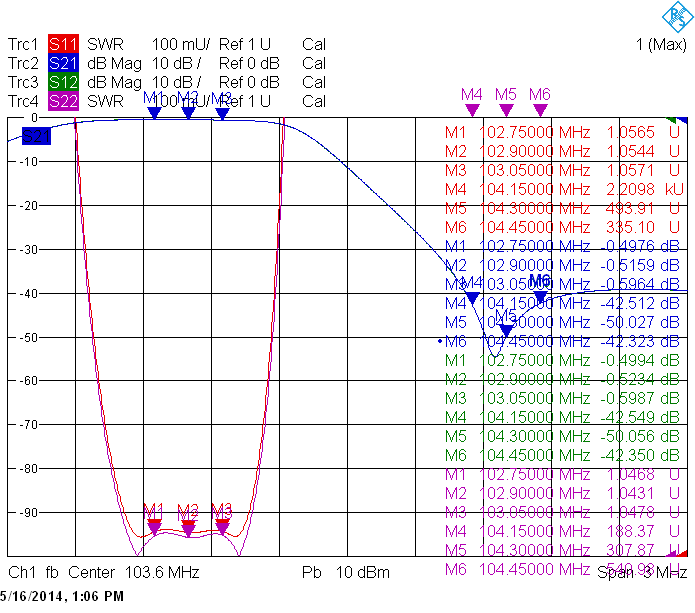Select the Center 103.6 MHz field
Screen dimensions: 695x613
pos(133,572)
